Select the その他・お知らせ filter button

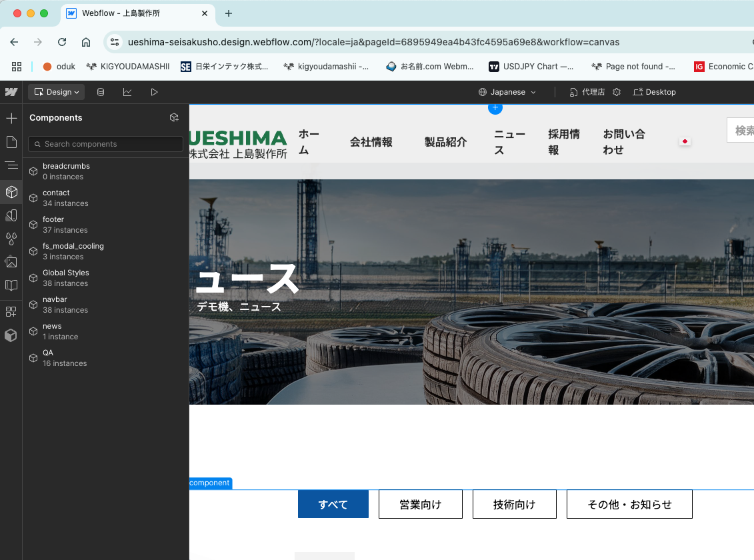pos(629,504)
